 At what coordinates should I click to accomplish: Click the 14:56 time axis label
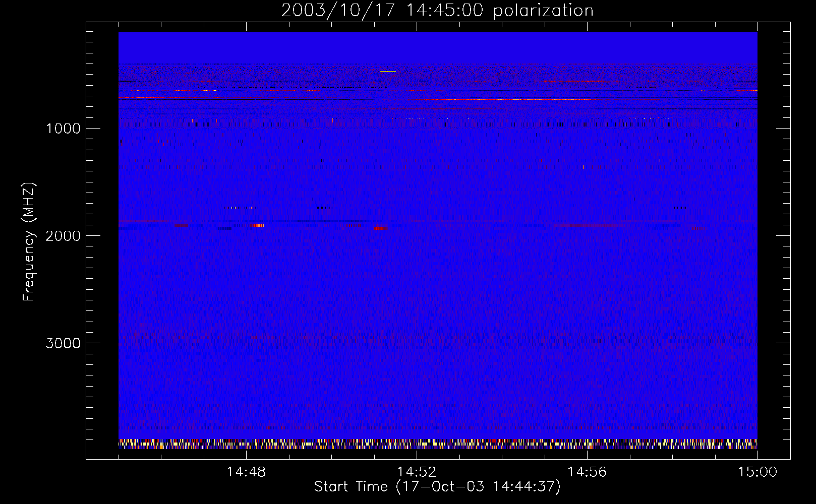[x=587, y=472]
